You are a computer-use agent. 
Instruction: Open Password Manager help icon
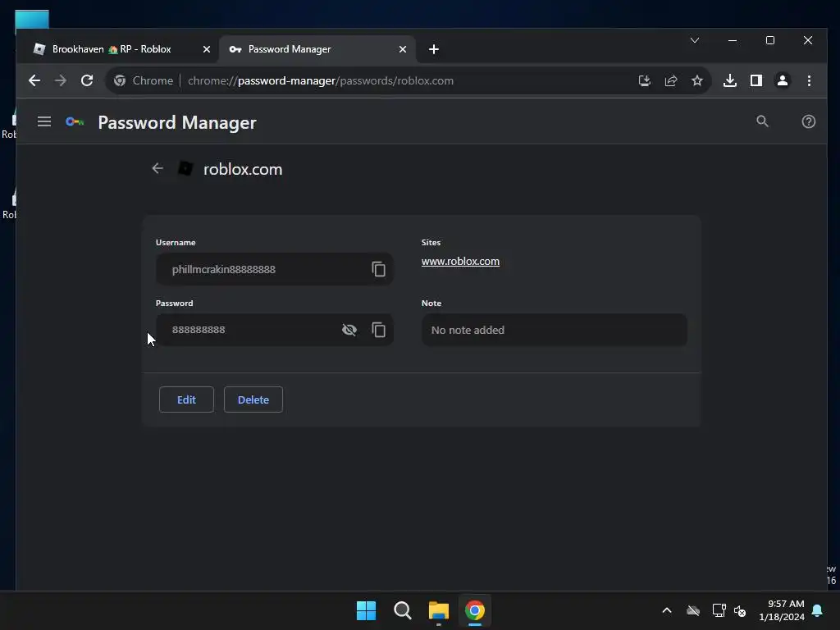tap(808, 121)
